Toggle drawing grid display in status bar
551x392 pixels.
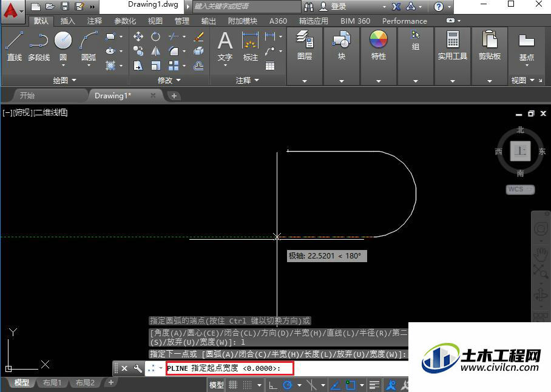(x=233, y=385)
